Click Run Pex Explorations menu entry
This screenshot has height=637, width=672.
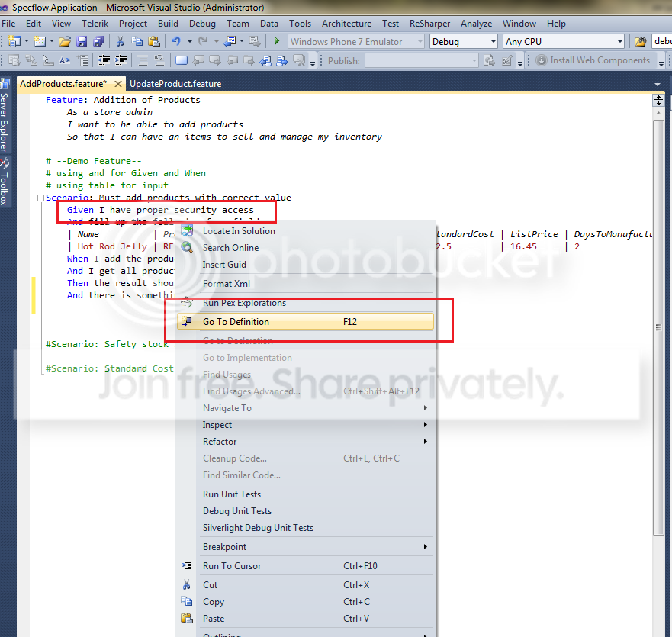(305, 303)
